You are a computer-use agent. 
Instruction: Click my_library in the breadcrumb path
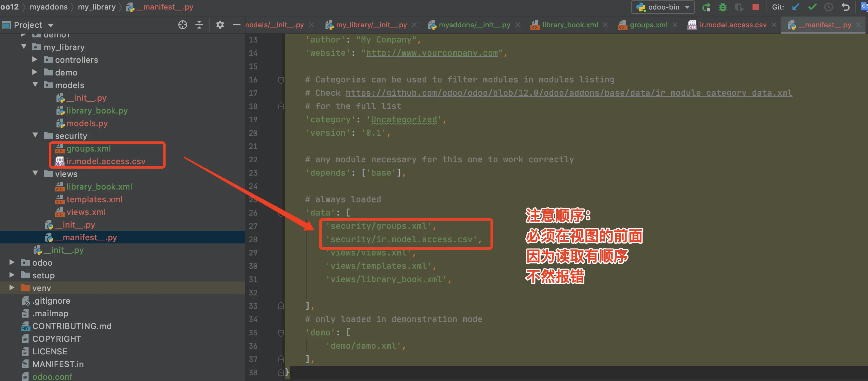click(x=97, y=7)
